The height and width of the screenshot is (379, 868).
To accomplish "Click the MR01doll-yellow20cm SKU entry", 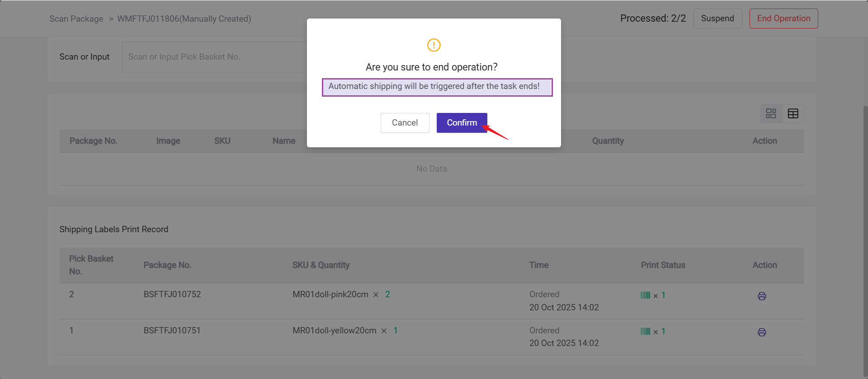I will 334,331.
